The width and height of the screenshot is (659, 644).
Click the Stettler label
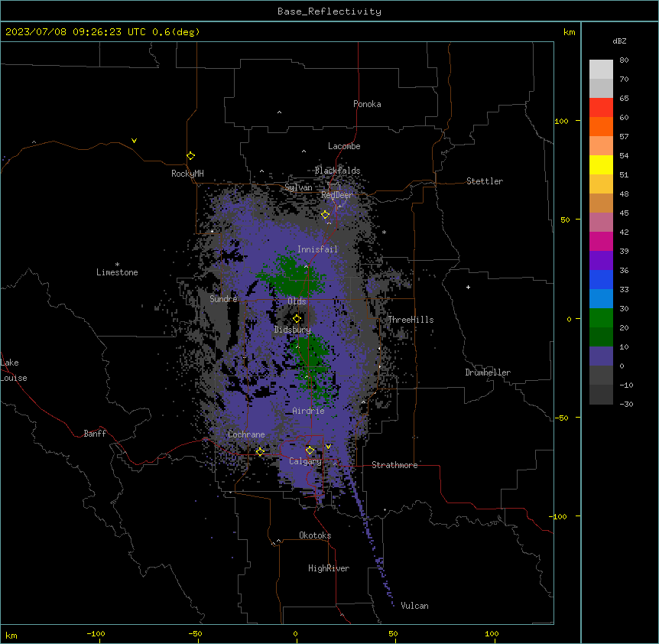click(x=485, y=181)
